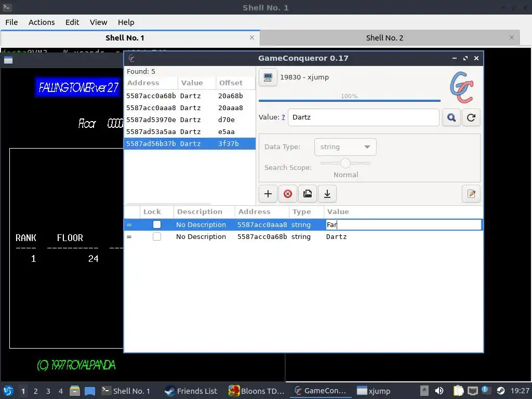Click the network monitor tray icon
532x399 pixels.
[x=472, y=391]
